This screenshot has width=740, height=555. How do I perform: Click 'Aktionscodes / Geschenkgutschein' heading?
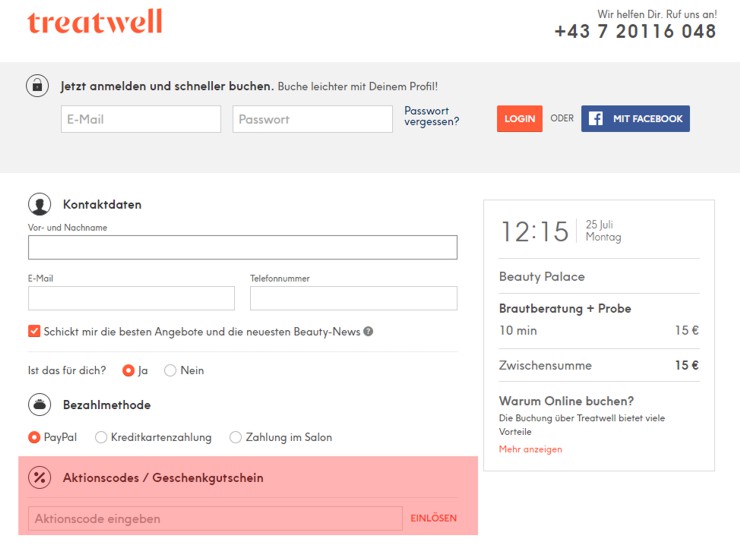(x=163, y=478)
